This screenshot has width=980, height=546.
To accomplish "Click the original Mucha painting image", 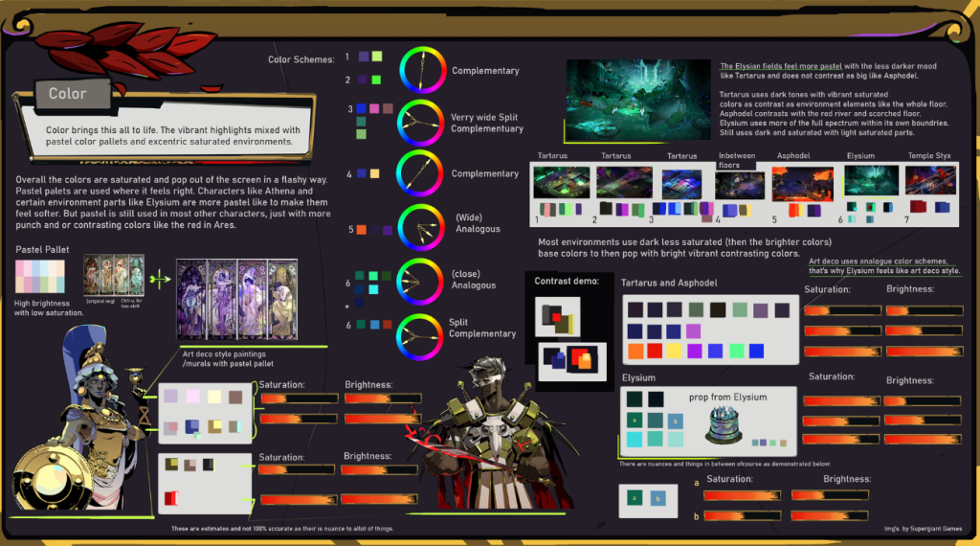I will (x=114, y=275).
